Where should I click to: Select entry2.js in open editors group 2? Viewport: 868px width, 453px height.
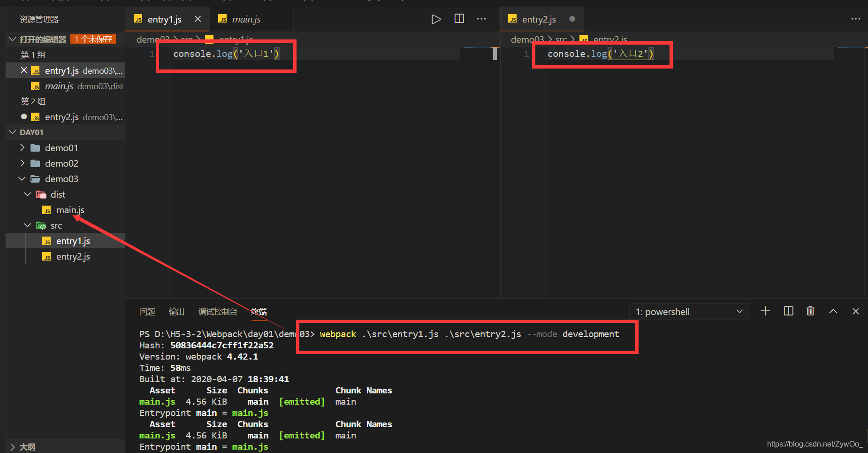65,117
